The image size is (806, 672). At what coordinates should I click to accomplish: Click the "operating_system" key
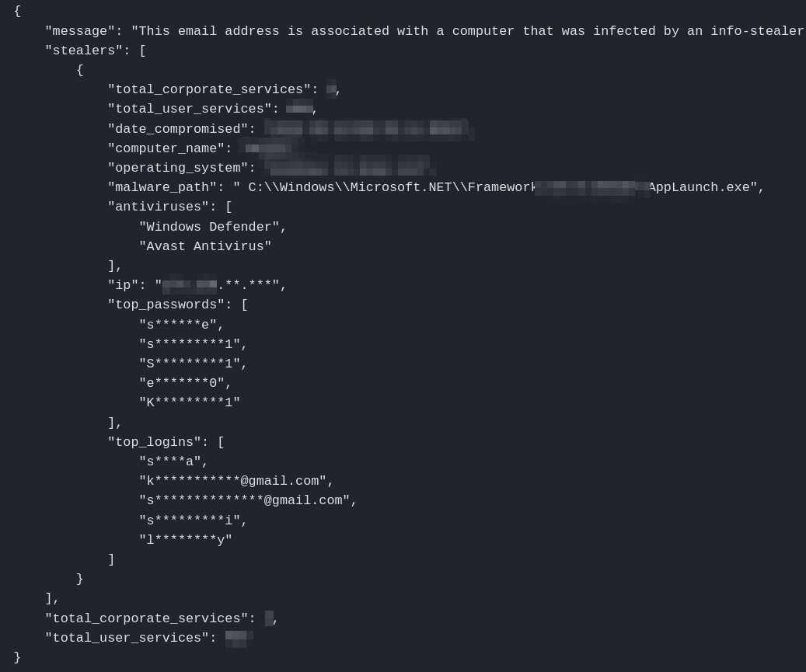coord(177,168)
